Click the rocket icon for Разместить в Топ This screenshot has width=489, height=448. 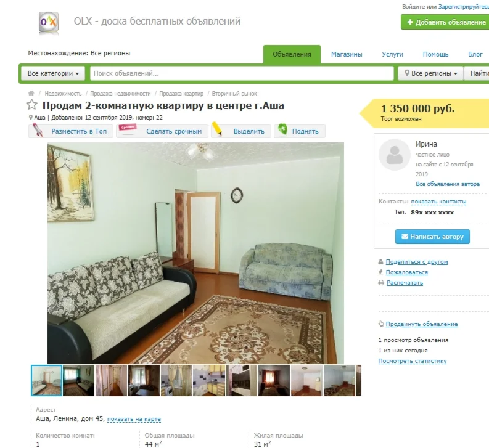[x=38, y=129]
